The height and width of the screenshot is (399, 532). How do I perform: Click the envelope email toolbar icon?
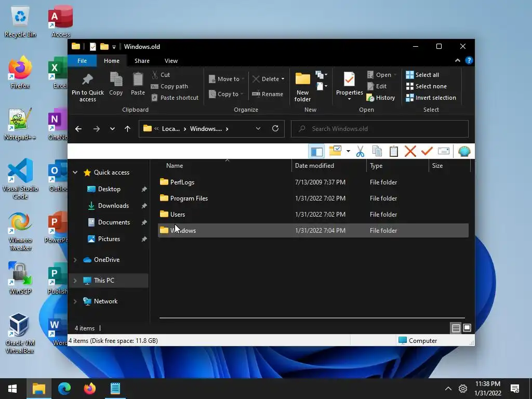click(444, 151)
